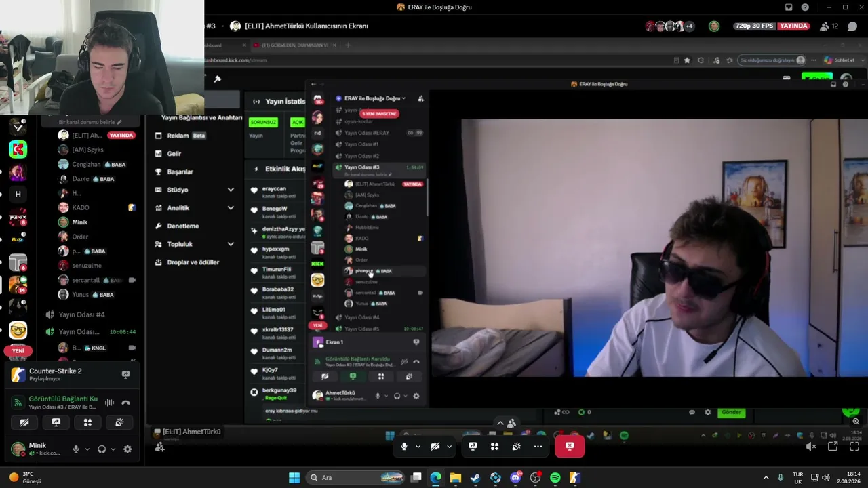The image size is (868, 488).
Task: Expand the Topluluk menu chevron
Action: (x=231, y=244)
